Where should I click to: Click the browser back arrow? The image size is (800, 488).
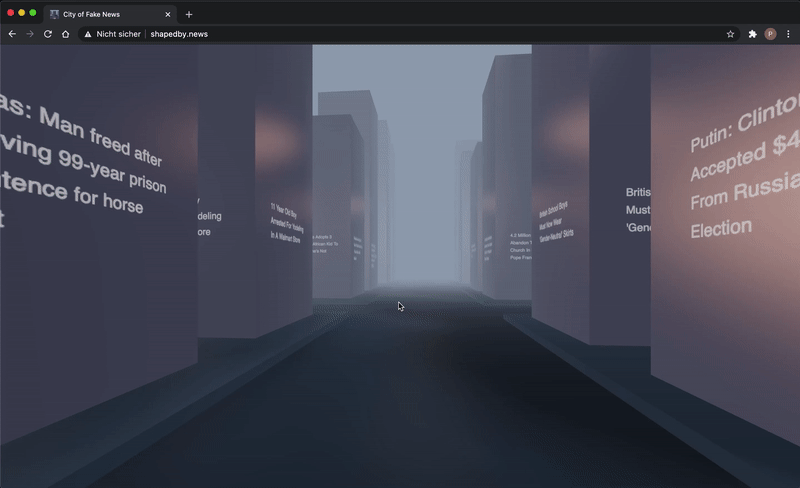(12, 34)
